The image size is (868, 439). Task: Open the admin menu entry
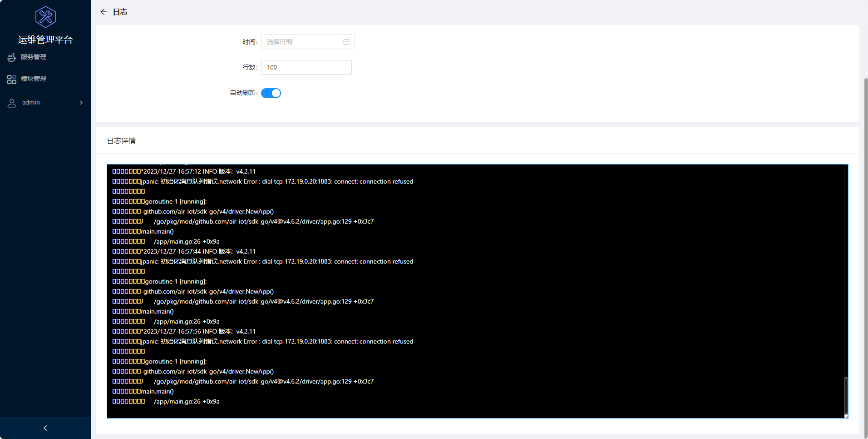pos(45,103)
